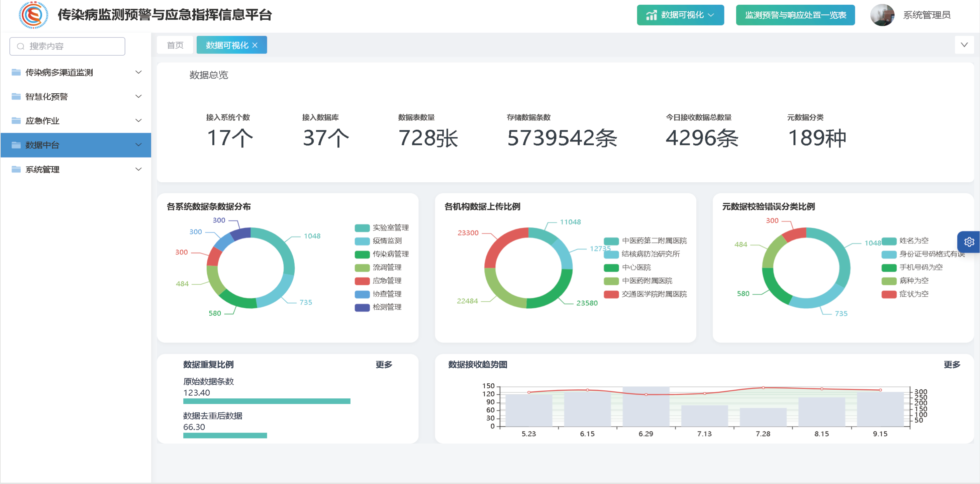Open 智慧化预警 sidebar item
Image resolution: width=980 pixels, height=484 pixels.
76,96
